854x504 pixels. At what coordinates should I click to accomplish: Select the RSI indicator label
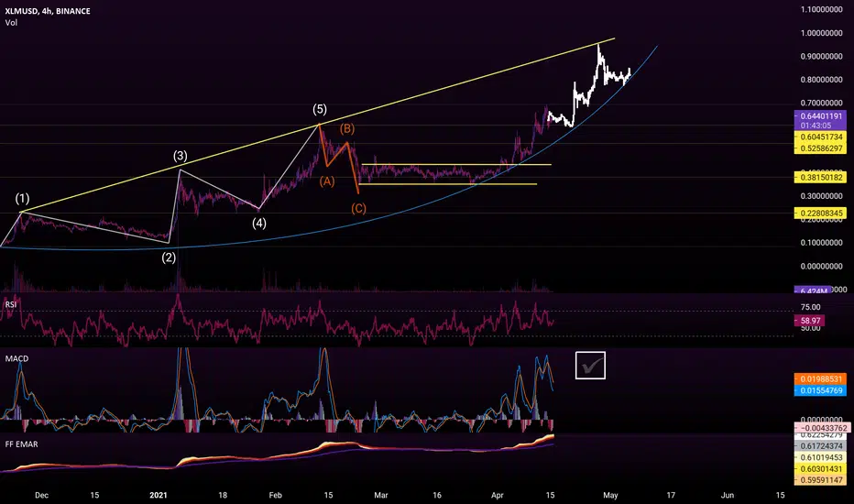point(10,304)
